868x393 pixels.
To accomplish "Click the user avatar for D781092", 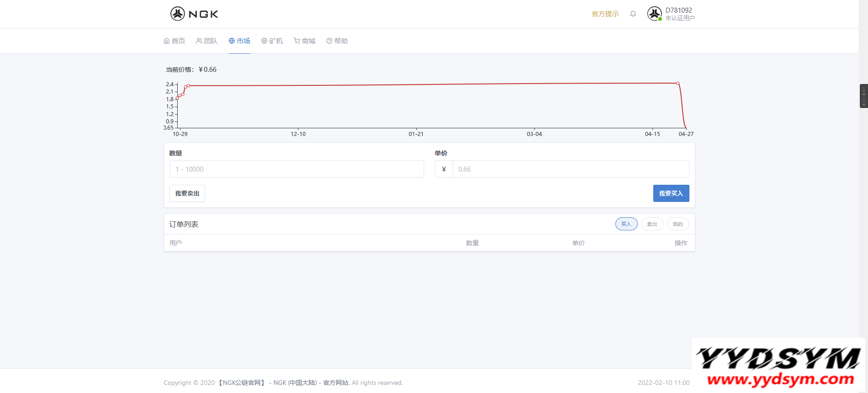I will pyautogui.click(x=654, y=14).
